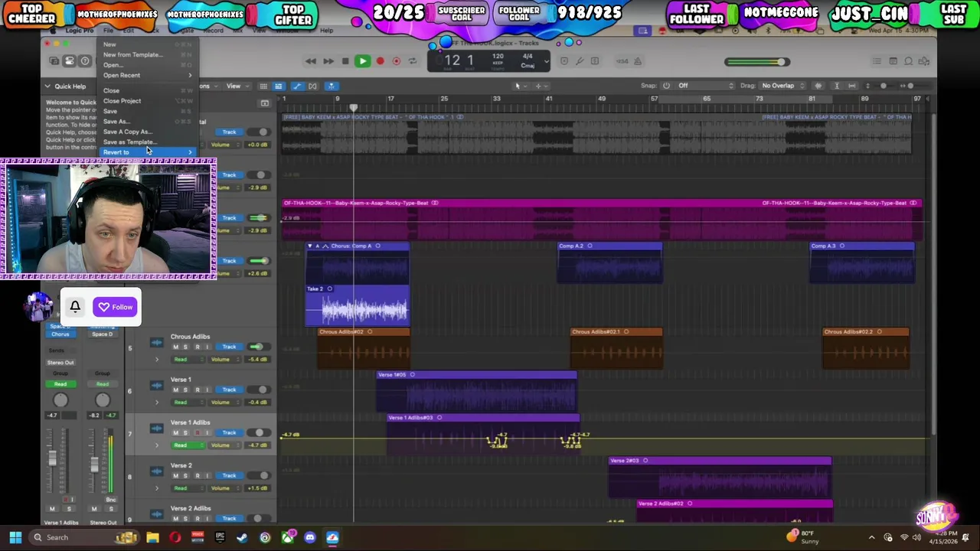Expand the Verse 1 Adlibs disclosure arrow
The image size is (980, 551).
[x=157, y=445]
